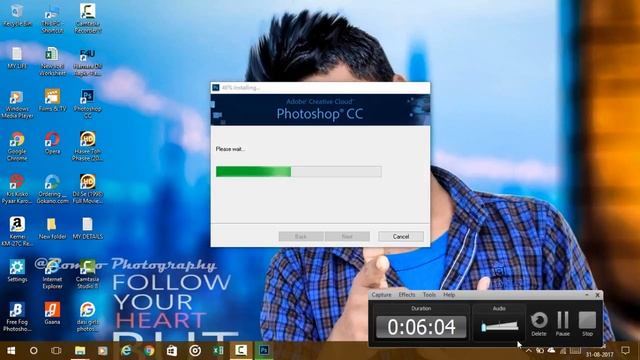Open the Help menu in Camtasia Recorder
This screenshot has height=360, width=640.
click(449, 295)
